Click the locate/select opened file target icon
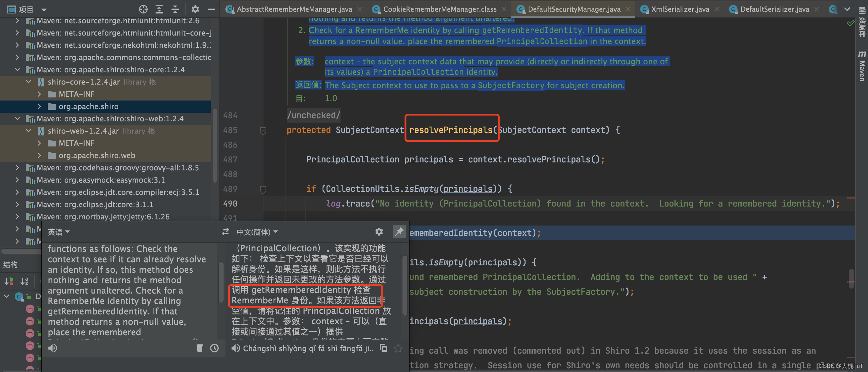 [x=143, y=9]
